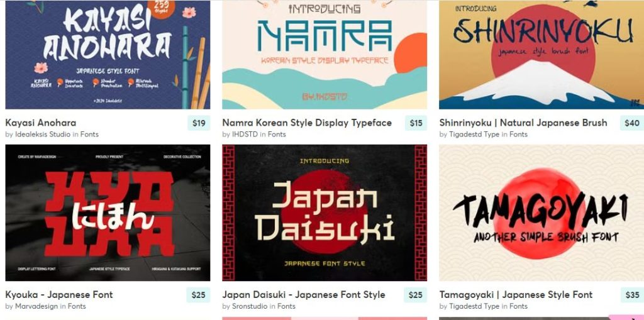Open the Tamagoyaki brush font preview image
Viewport: 644px width, 320px height.
click(541, 212)
